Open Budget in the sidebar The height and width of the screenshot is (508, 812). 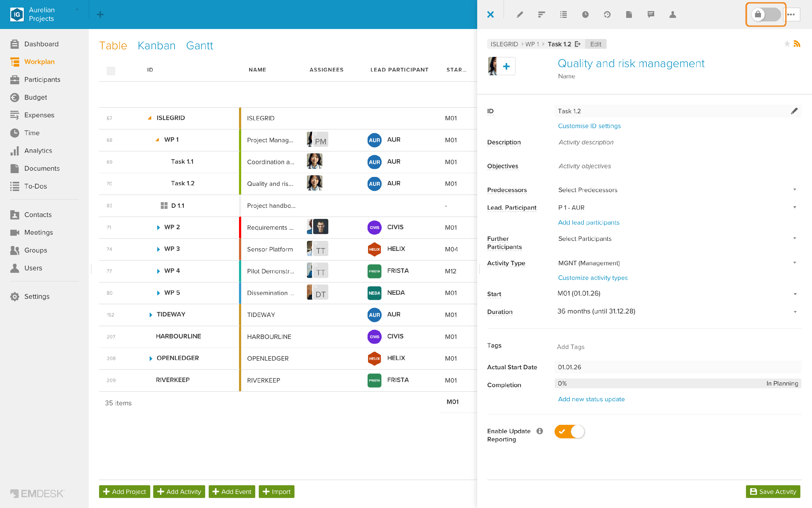[x=35, y=98]
